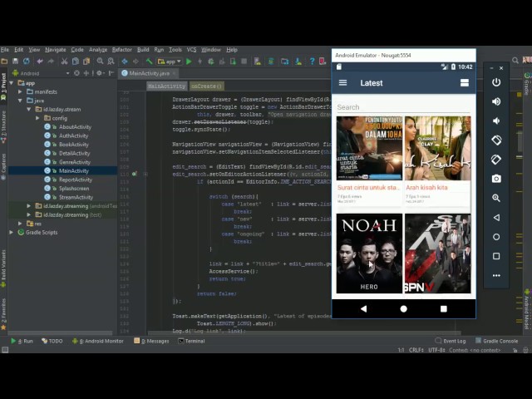Open the run configuration app dropdown
532x399 pixels.
170,62
